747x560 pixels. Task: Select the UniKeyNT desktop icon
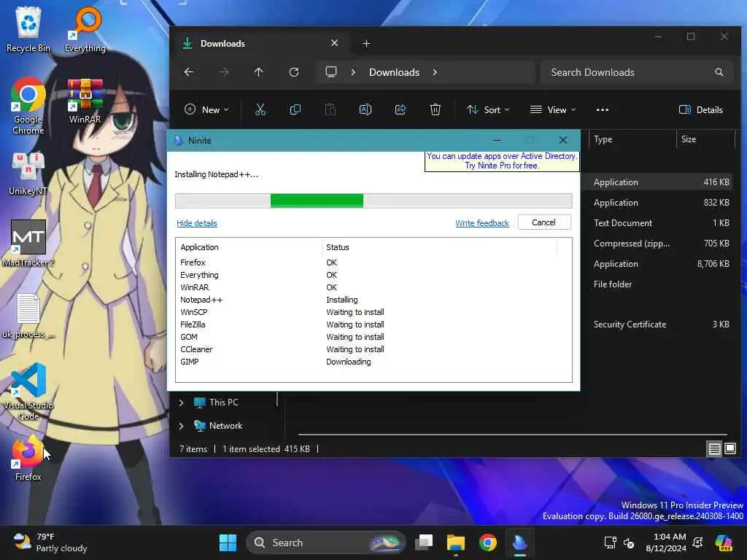[x=28, y=174]
